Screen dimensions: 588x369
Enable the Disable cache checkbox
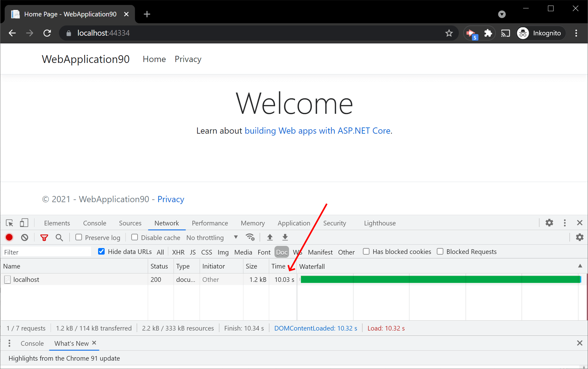(134, 237)
